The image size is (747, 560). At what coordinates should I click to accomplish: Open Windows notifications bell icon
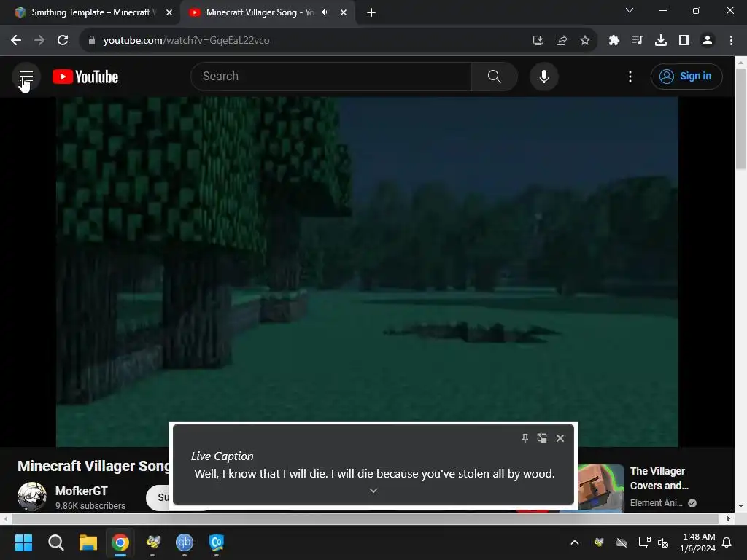click(727, 542)
